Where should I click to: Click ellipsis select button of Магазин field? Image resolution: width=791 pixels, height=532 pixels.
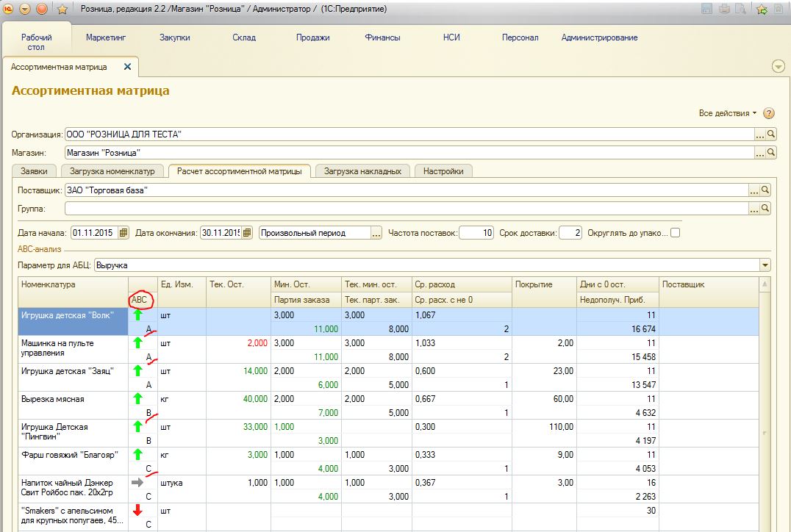pyautogui.click(x=760, y=152)
